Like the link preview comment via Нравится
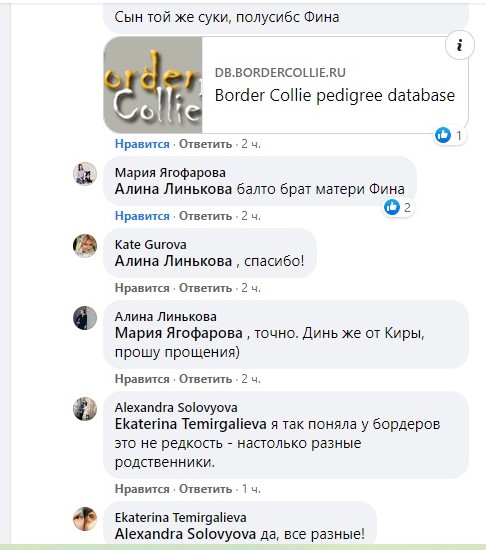The width and height of the screenshot is (486, 550). coord(142,144)
